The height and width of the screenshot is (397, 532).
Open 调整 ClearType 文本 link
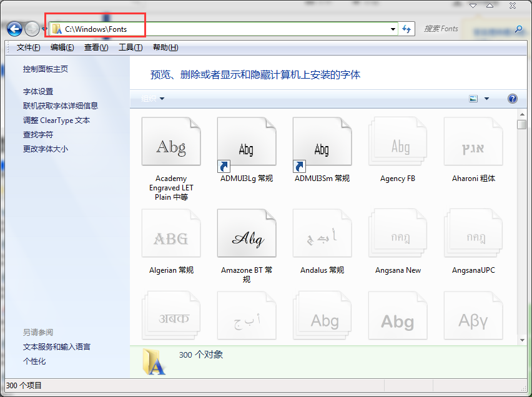tap(56, 120)
